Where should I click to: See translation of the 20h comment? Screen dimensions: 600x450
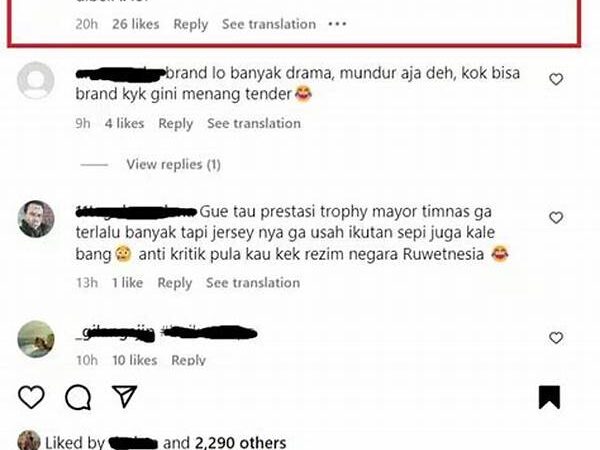[x=269, y=24]
